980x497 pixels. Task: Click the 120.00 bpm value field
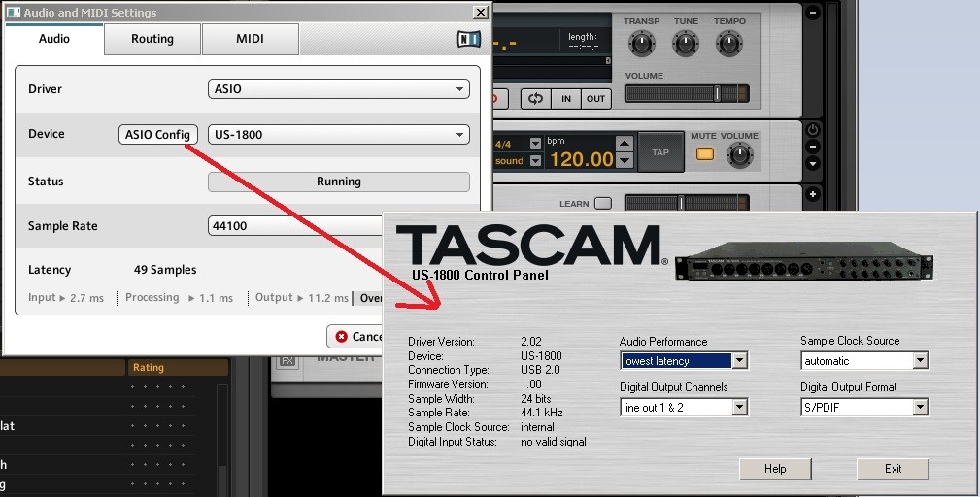click(581, 159)
